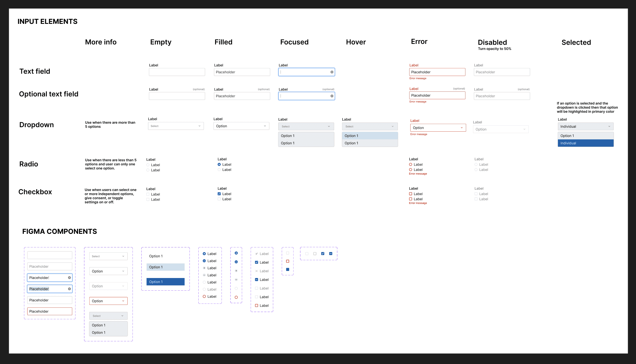
Task: Click blue minus radio icon without label
Action: pyautogui.click(x=236, y=262)
